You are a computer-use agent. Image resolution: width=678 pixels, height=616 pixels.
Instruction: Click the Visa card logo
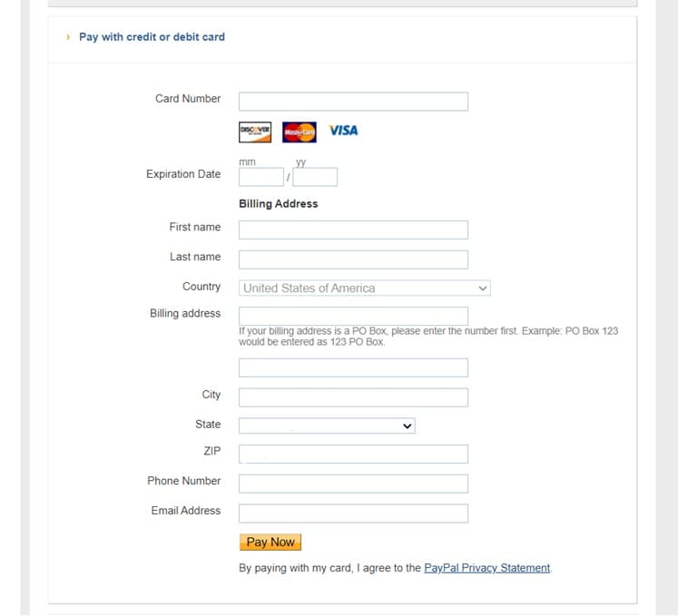click(343, 131)
